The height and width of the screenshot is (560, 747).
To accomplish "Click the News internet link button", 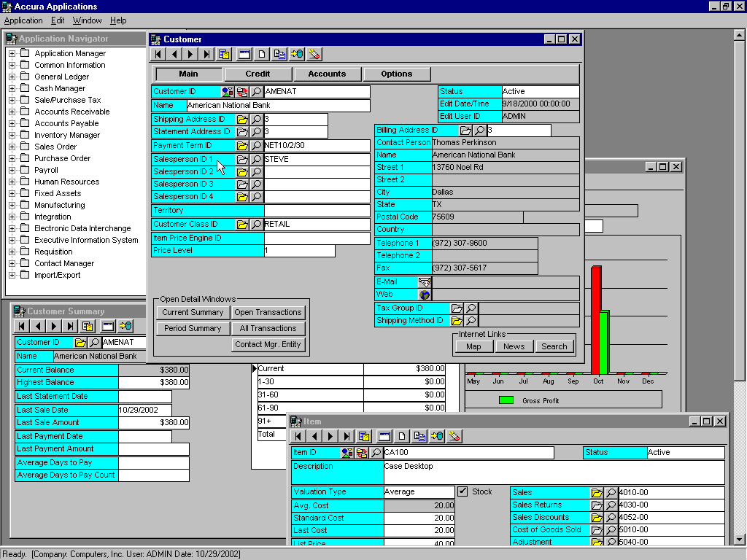I will tap(514, 346).
